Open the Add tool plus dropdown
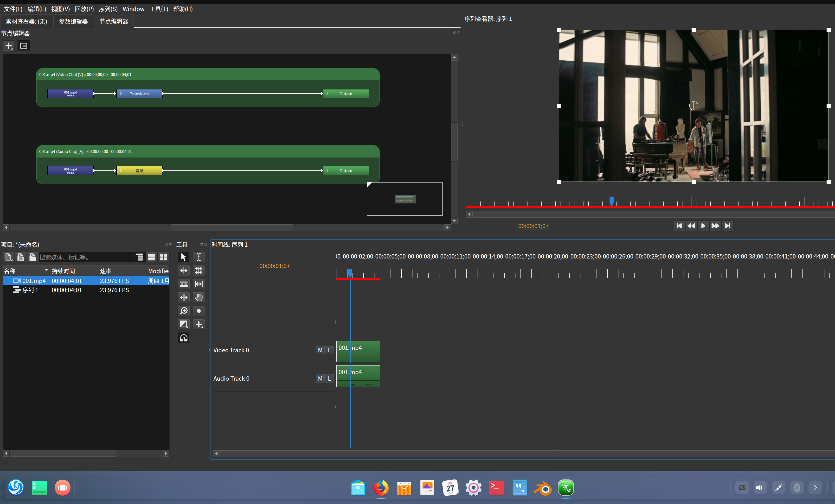835x504 pixels. pyautogui.click(x=199, y=324)
